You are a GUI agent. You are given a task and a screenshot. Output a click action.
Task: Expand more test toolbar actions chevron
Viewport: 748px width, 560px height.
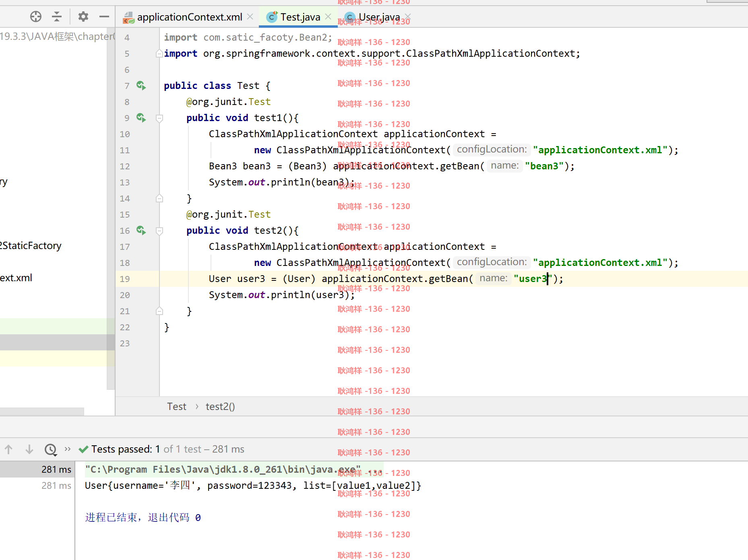pos(68,449)
